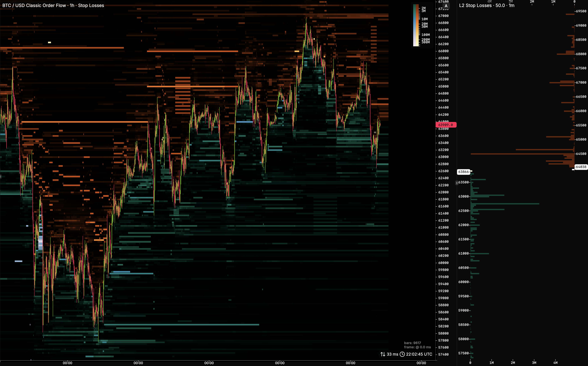Click the 61400 price axis label

pos(443,213)
